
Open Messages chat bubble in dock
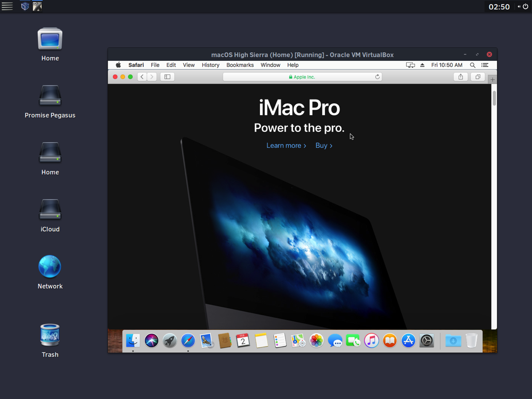click(335, 340)
